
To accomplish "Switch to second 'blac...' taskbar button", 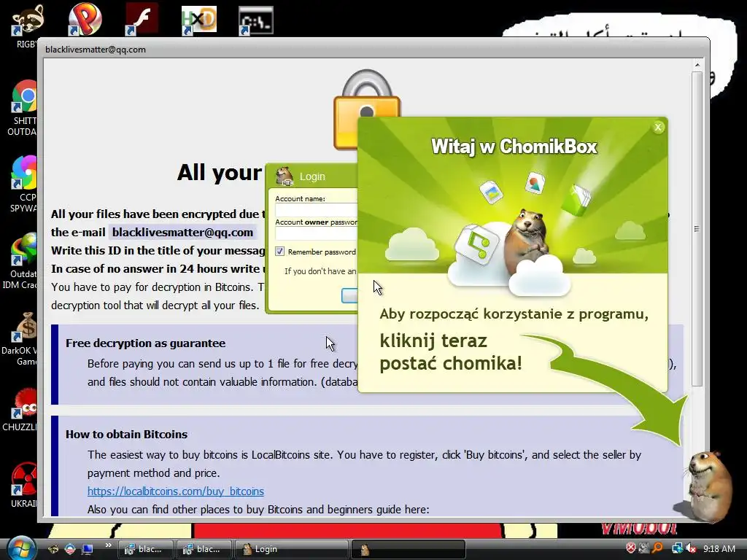I will coord(204,549).
